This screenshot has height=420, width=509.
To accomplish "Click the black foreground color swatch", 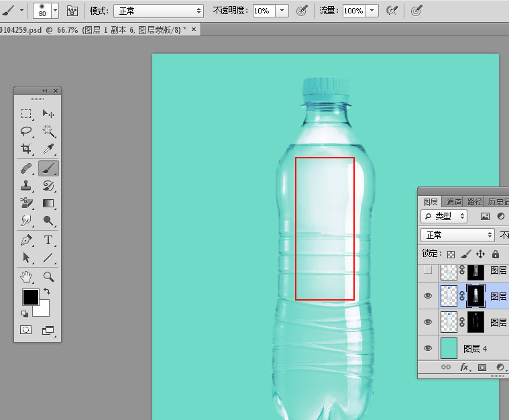I will point(31,297).
